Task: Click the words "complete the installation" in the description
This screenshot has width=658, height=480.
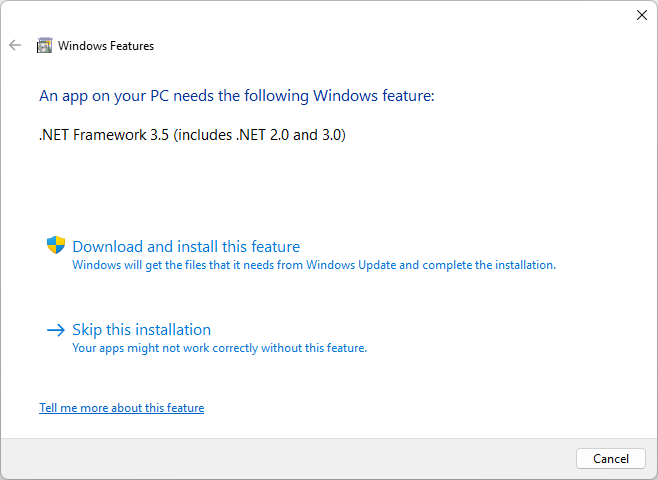Action: pyautogui.click(x=496, y=266)
